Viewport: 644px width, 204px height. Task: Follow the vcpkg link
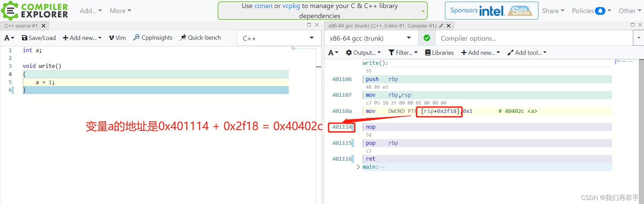[291, 6]
